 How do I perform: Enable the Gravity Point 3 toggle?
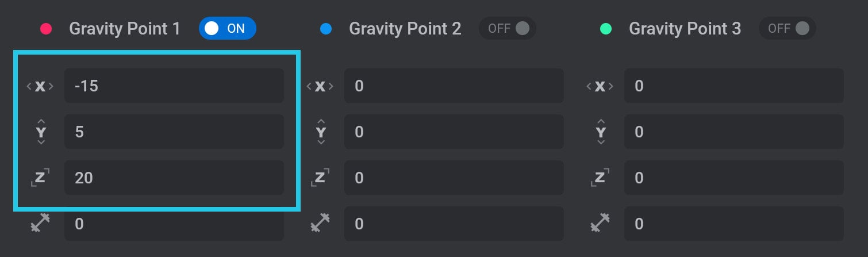click(x=787, y=28)
